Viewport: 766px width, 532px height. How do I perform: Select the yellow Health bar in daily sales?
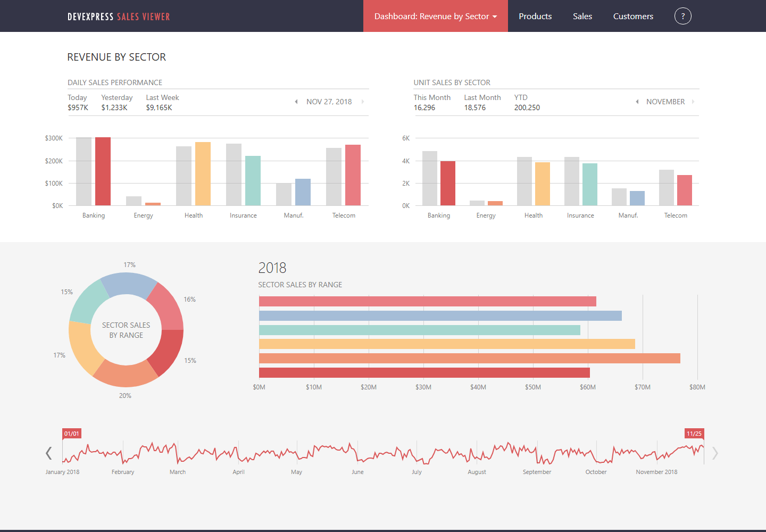pyautogui.click(x=203, y=173)
